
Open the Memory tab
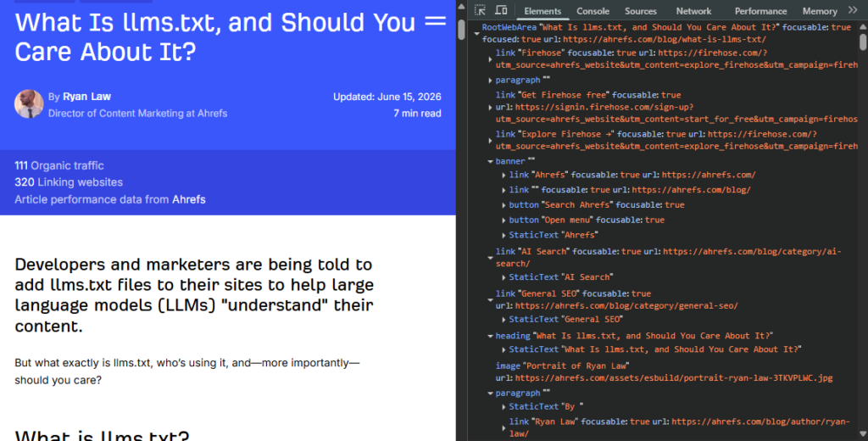(x=820, y=11)
